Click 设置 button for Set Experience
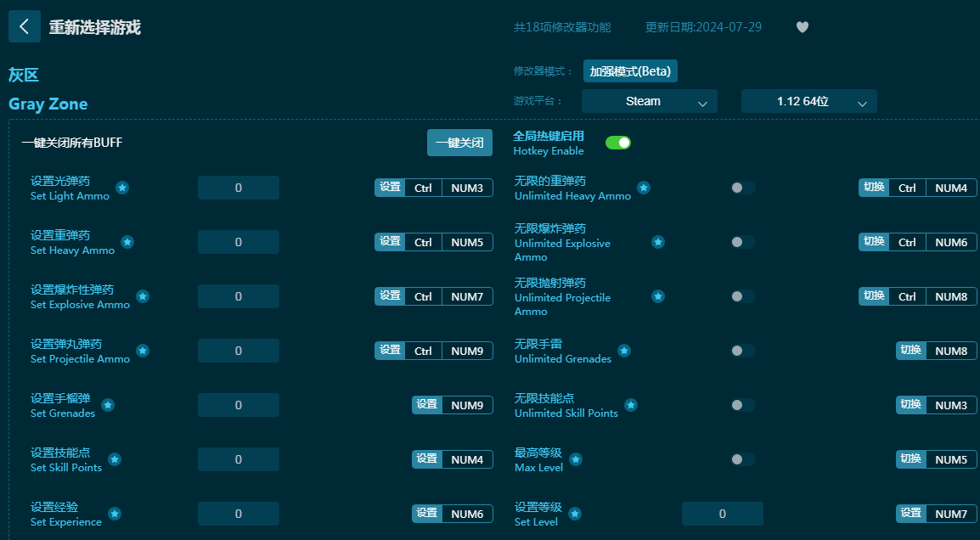 (x=427, y=514)
